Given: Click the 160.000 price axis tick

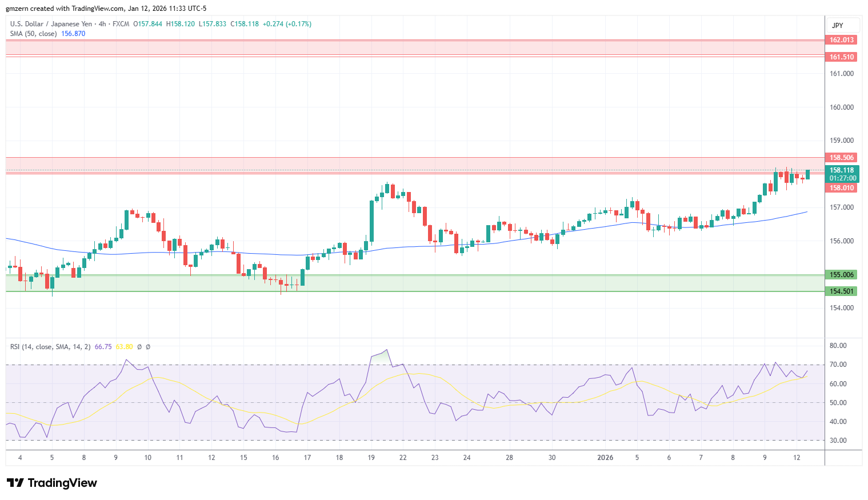Looking at the screenshot, I should [842, 107].
